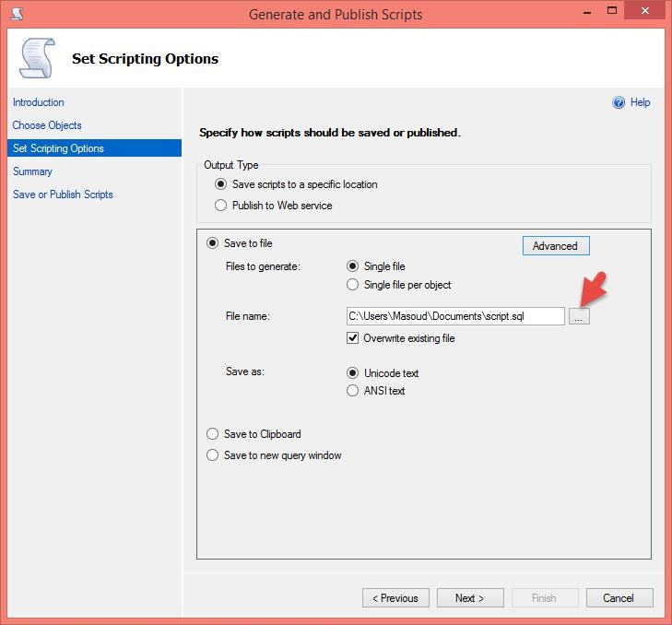
Task: Go to the Choose Objects step
Action: pyautogui.click(x=47, y=125)
